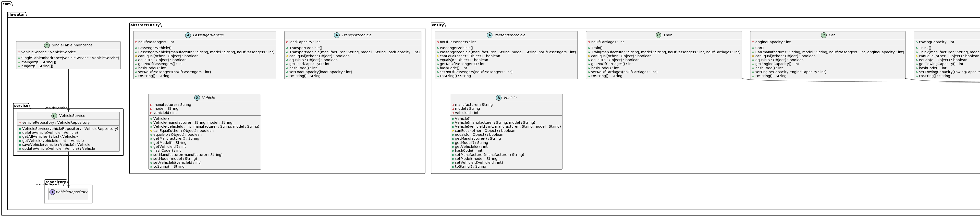980x217 pixels.
Task: Click the '-vehicleService' association label
Action: click(x=56, y=108)
